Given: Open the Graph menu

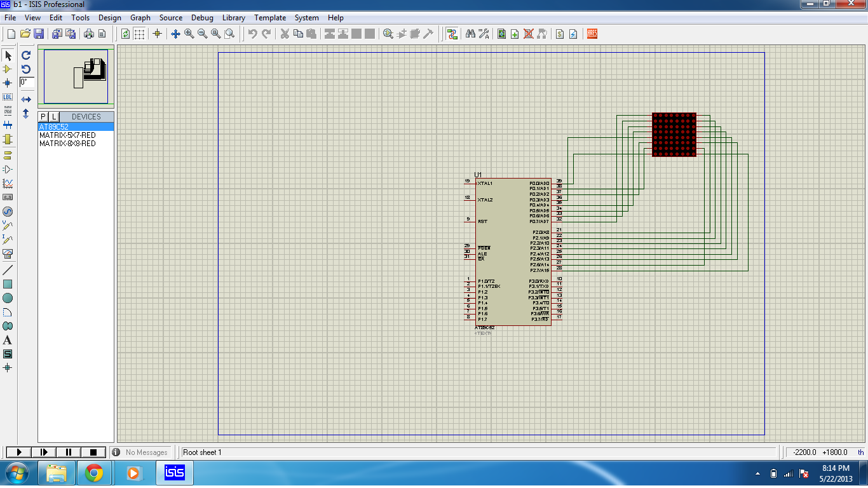Looking at the screenshot, I should pyautogui.click(x=140, y=18).
